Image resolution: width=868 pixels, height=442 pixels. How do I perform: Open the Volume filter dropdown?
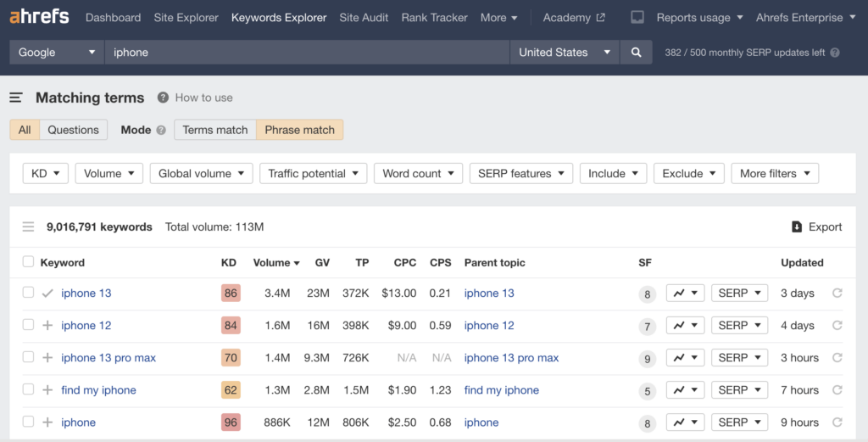(109, 173)
